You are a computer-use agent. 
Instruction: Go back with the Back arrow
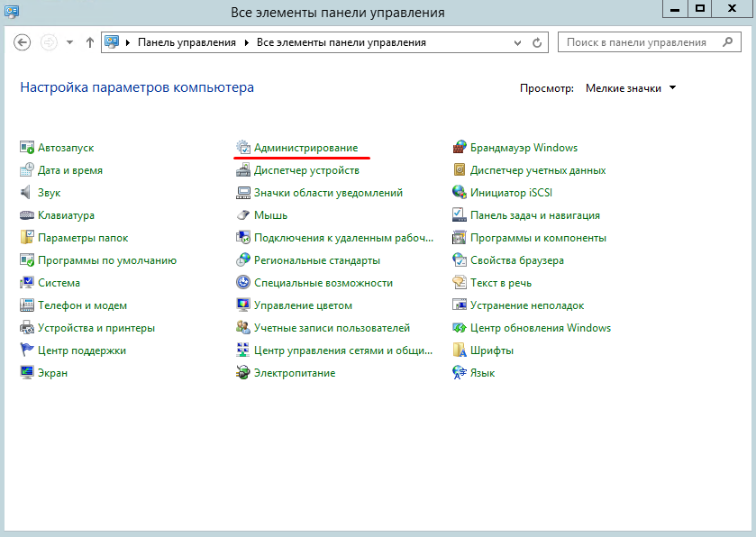coord(23,42)
